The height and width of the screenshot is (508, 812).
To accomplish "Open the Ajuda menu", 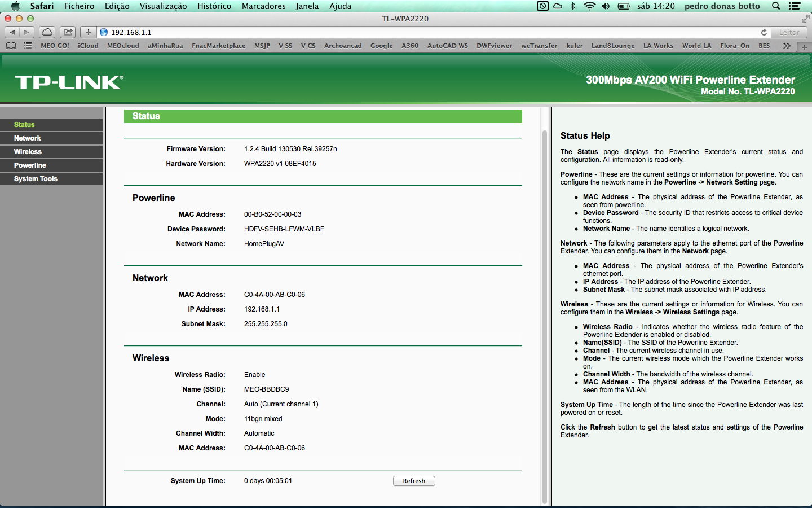I will [x=341, y=6].
